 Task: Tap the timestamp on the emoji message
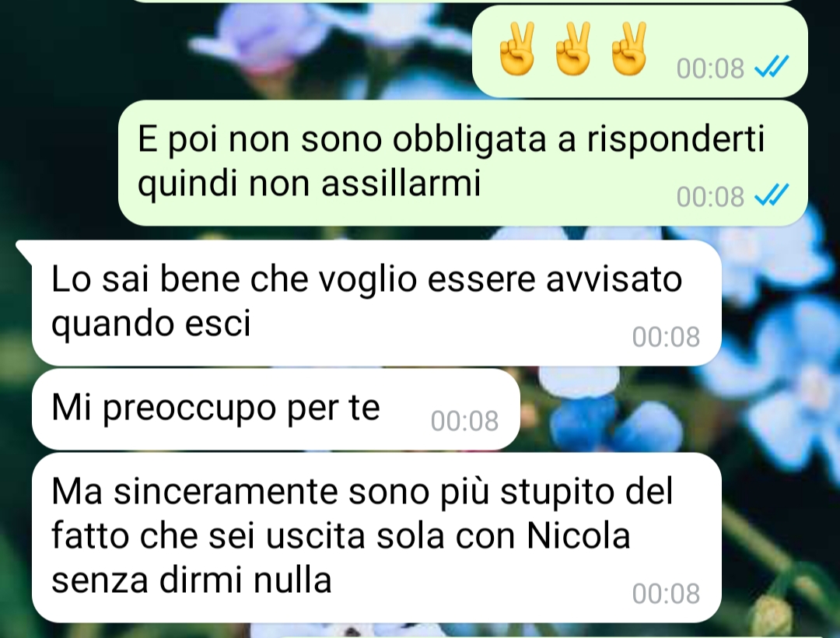tap(710, 68)
